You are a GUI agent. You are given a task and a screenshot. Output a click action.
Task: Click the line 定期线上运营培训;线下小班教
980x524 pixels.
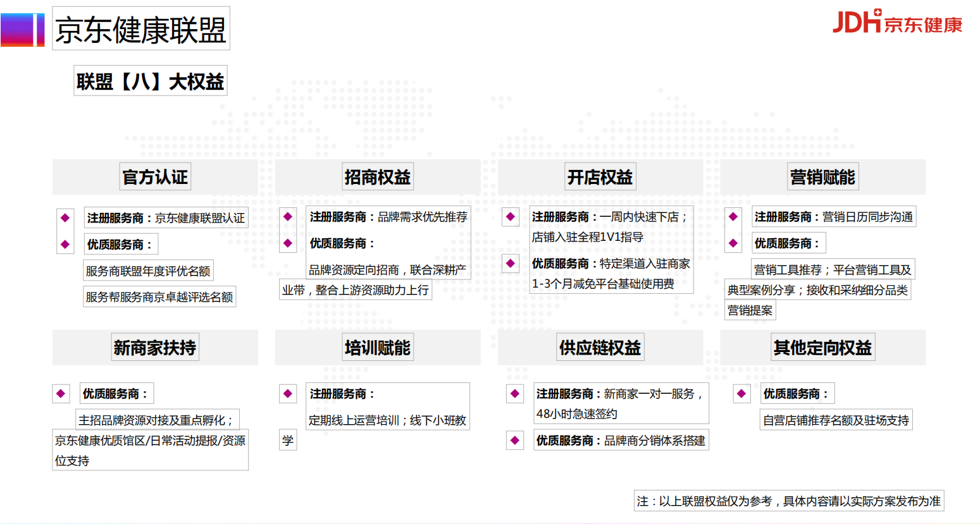(x=387, y=420)
